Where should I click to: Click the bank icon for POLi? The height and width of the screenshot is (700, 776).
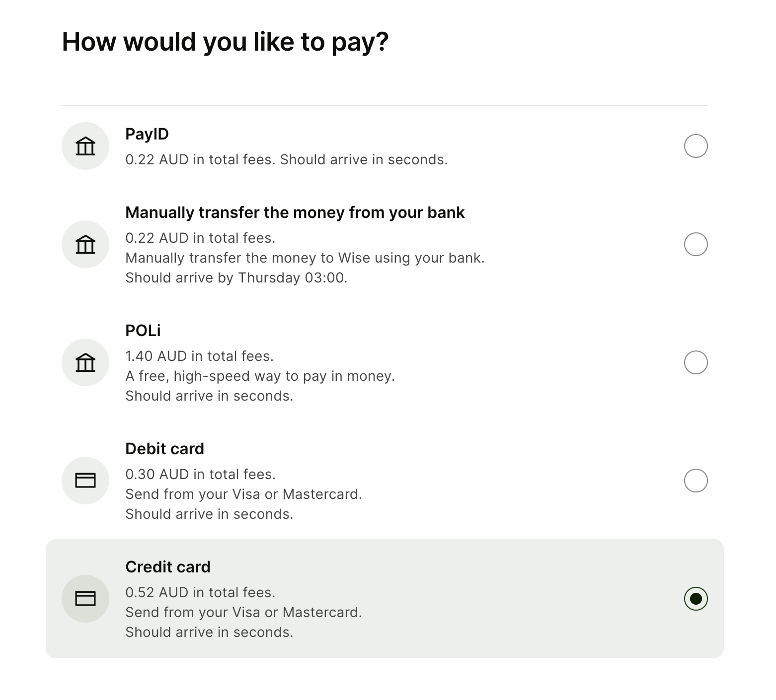click(x=85, y=362)
